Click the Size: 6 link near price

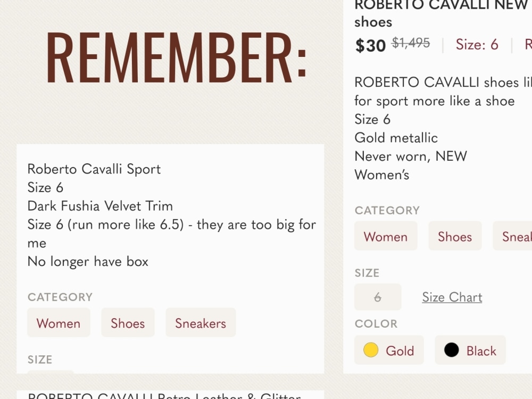(477, 45)
